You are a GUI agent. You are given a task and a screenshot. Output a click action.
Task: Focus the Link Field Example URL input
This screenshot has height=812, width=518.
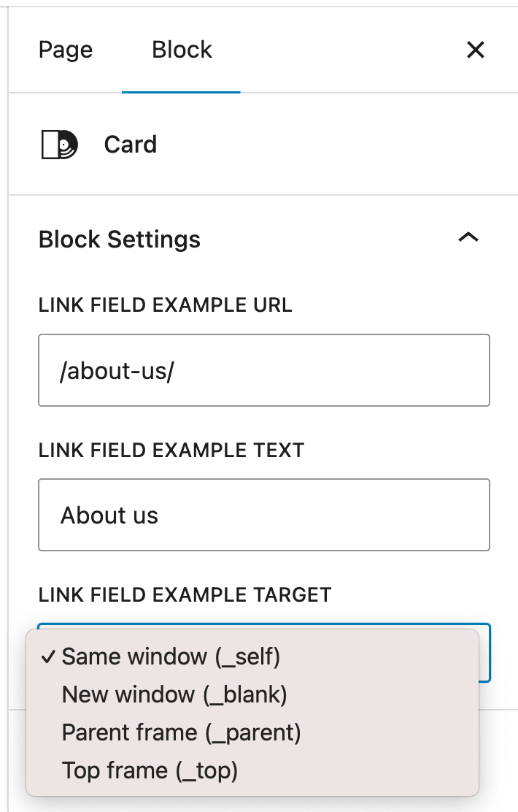(328, 370)
